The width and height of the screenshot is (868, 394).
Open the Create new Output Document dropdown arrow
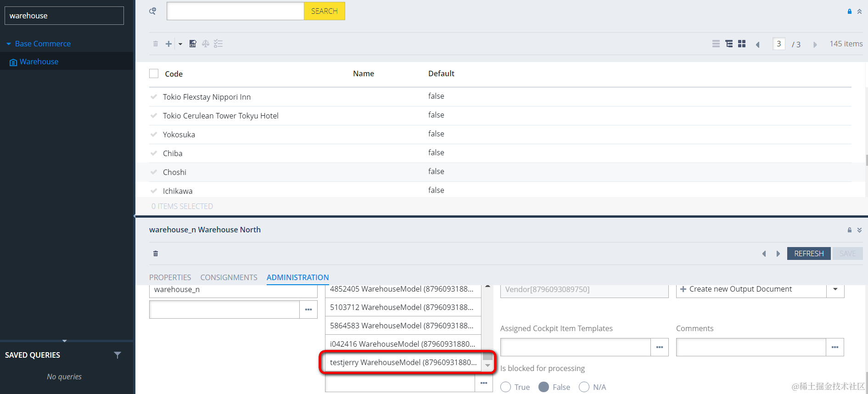835,289
